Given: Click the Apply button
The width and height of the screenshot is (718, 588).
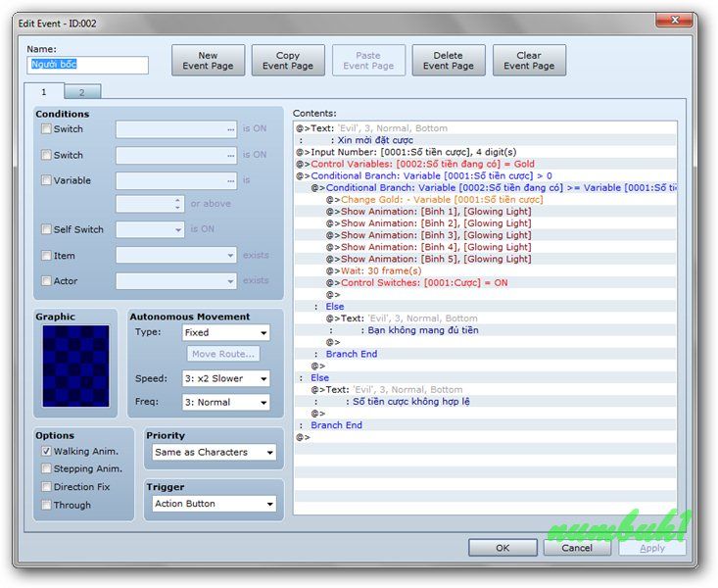Looking at the screenshot, I should 652,548.
